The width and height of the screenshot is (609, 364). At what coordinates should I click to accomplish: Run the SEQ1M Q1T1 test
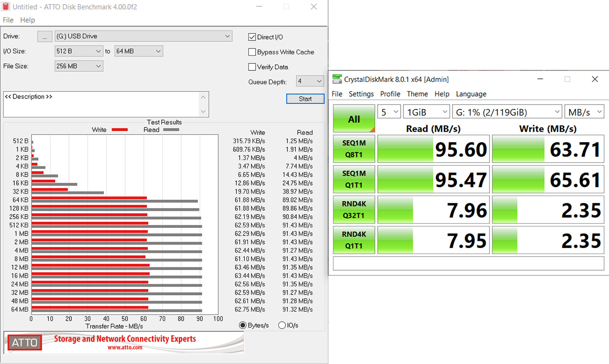pos(354,179)
